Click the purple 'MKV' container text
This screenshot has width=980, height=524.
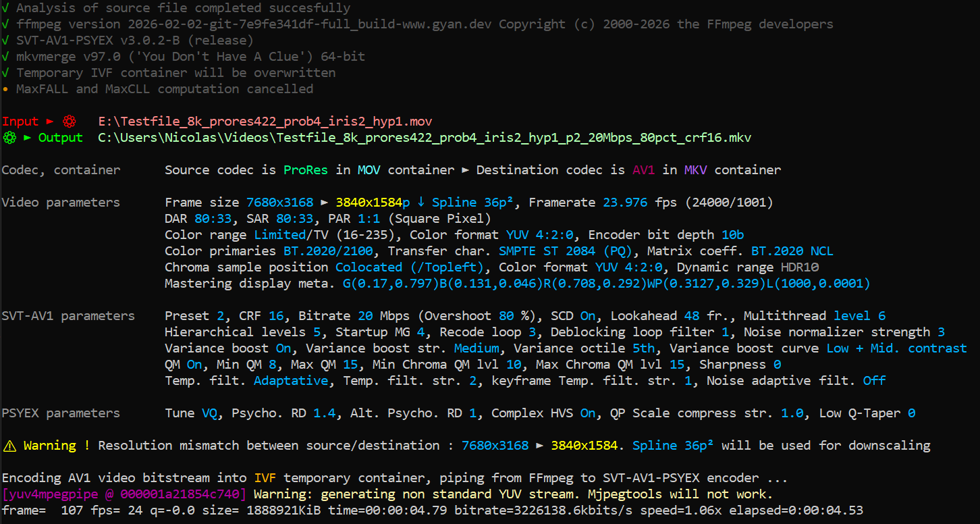click(695, 170)
